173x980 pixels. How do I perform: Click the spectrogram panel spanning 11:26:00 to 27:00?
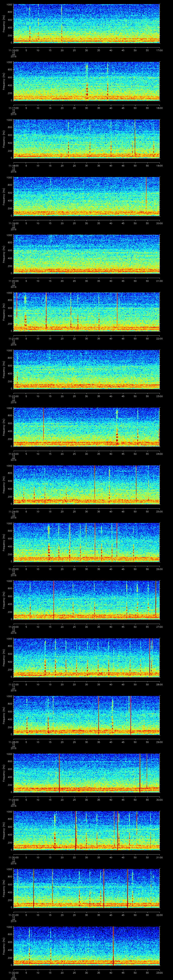coord(86,600)
